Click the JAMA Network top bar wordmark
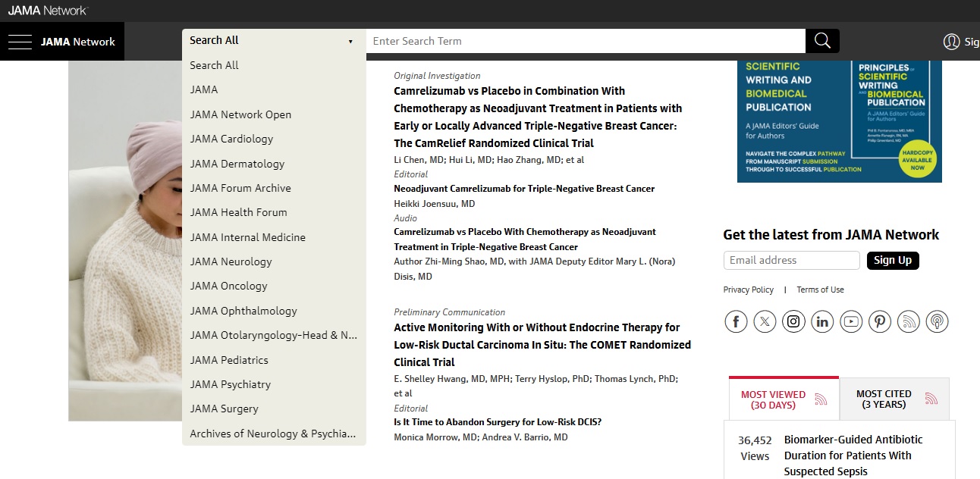The height and width of the screenshot is (479, 980). [x=48, y=11]
